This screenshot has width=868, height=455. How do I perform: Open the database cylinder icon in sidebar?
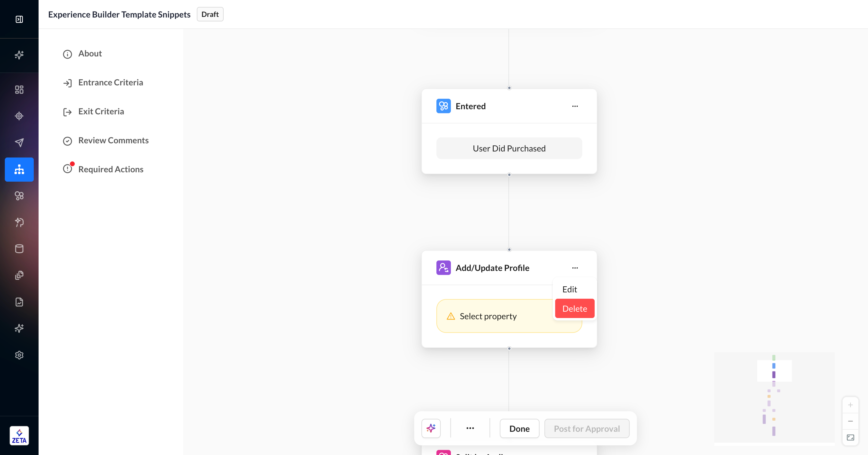pos(19,249)
